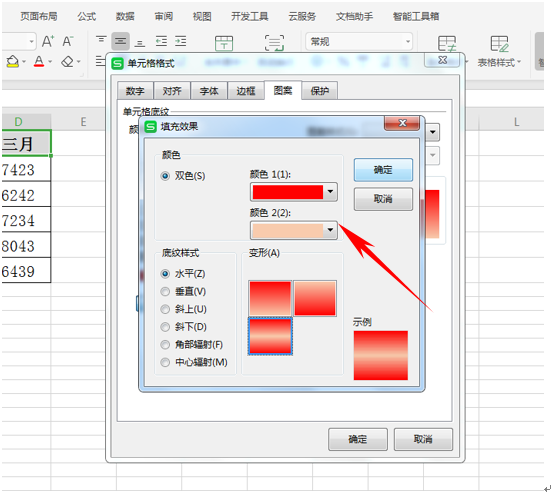Open the review ribbon tab

point(164,16)
